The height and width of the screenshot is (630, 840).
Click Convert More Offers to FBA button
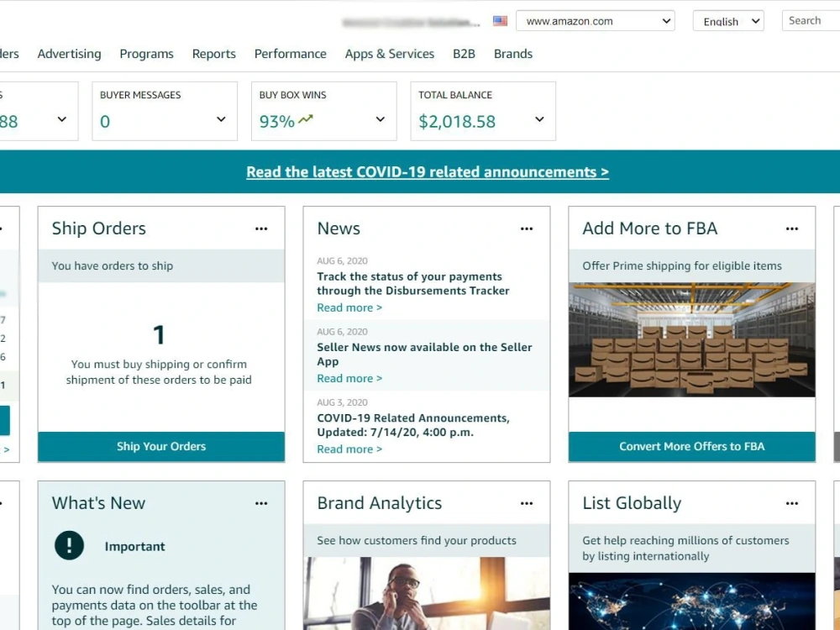[691, 446]
